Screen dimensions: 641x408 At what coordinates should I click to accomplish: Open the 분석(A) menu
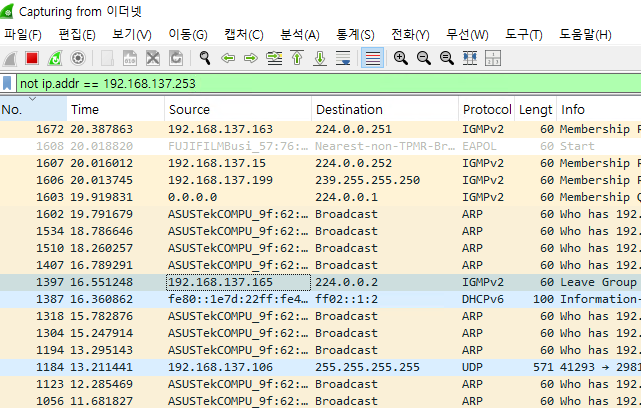[x=298, y=35]
